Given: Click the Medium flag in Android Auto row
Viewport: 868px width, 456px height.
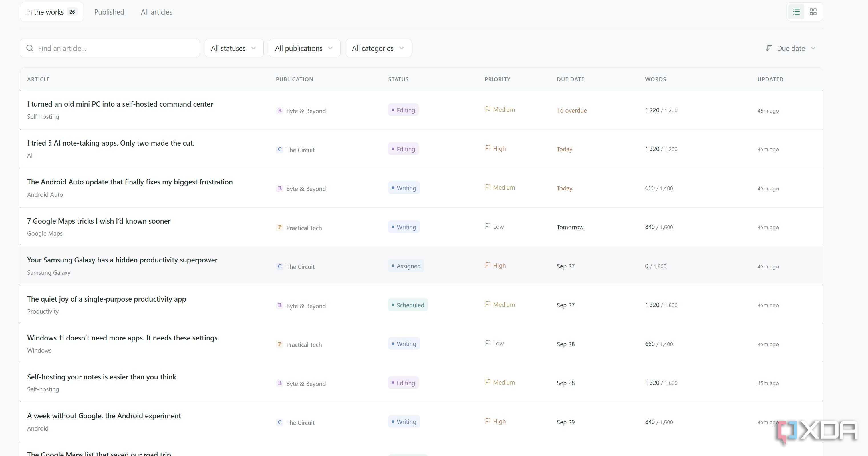Looking at the screenshot, I should (x=488, y=187).
